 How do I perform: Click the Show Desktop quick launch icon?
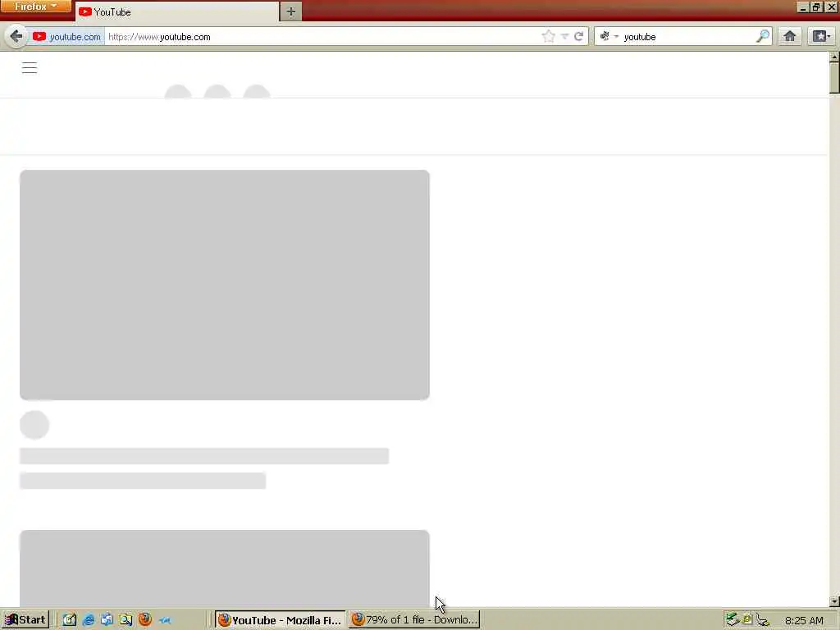click(x=70, y=620)
